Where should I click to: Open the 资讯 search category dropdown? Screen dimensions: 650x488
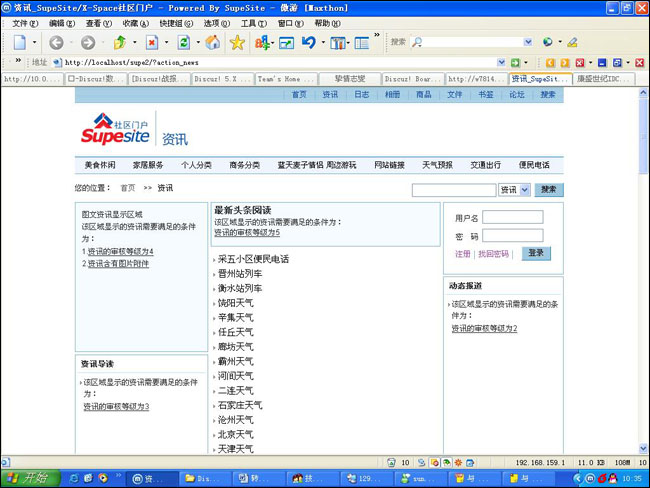(525, 190)
